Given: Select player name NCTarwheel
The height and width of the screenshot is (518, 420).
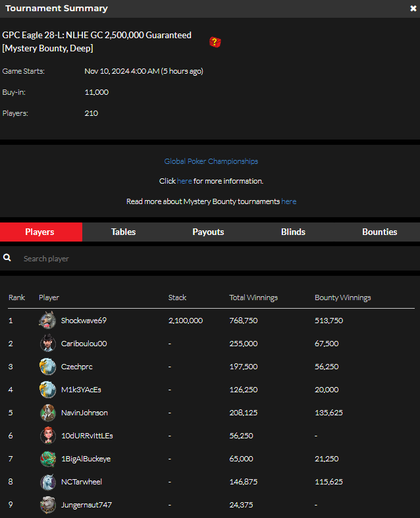Looking at the screenshot, I should point(82,482).
